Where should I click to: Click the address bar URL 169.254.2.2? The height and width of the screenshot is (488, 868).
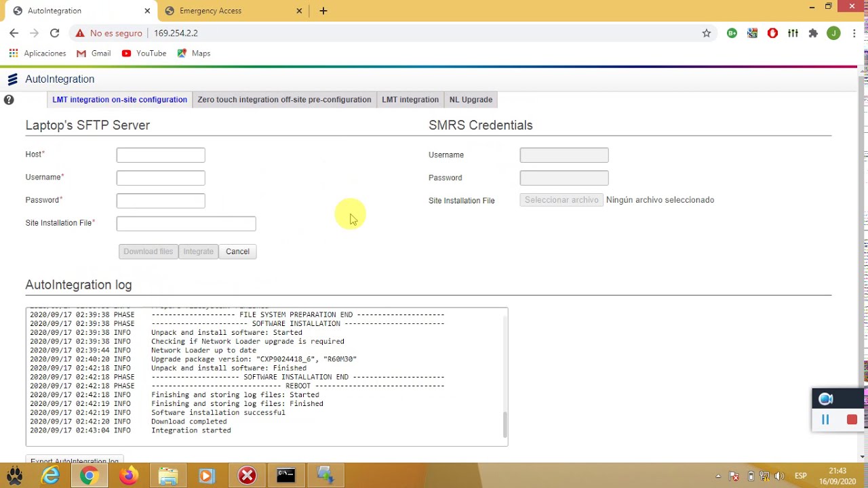tap(176, 33)
